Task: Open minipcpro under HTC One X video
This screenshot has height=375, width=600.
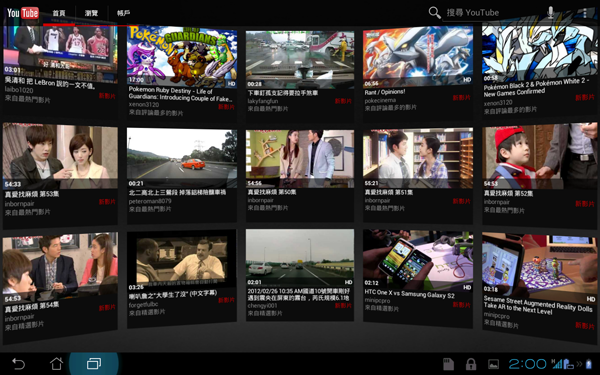Action: point(377,301)
